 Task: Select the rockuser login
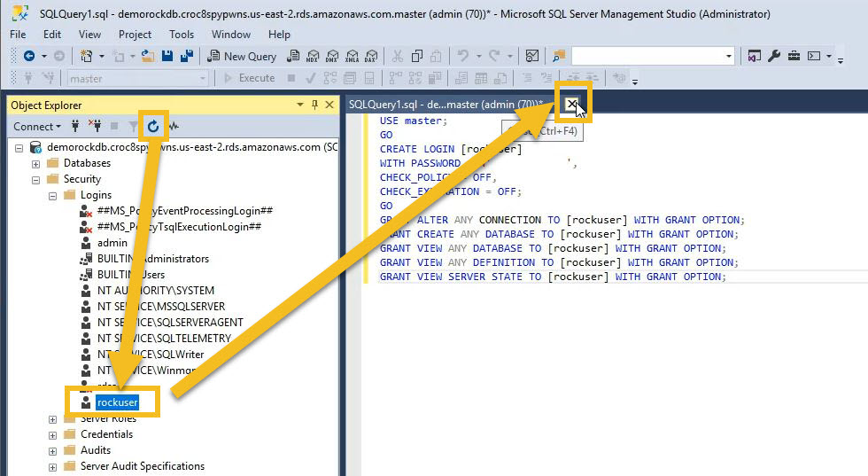117,402
